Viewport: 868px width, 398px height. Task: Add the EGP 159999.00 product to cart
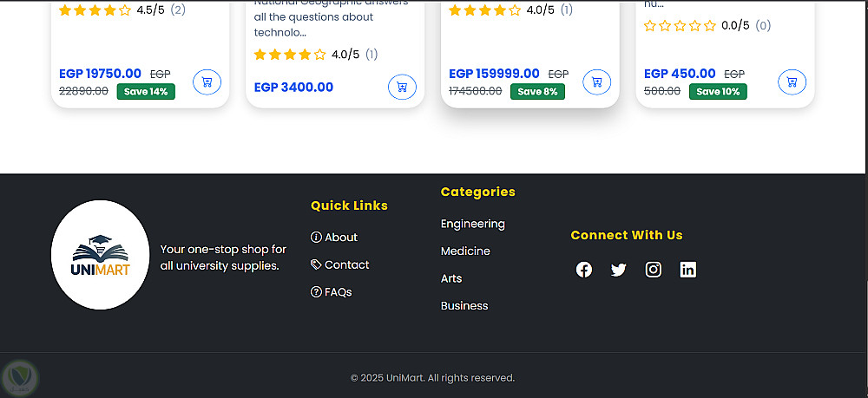pyautogui.click(x=596, y=82)
